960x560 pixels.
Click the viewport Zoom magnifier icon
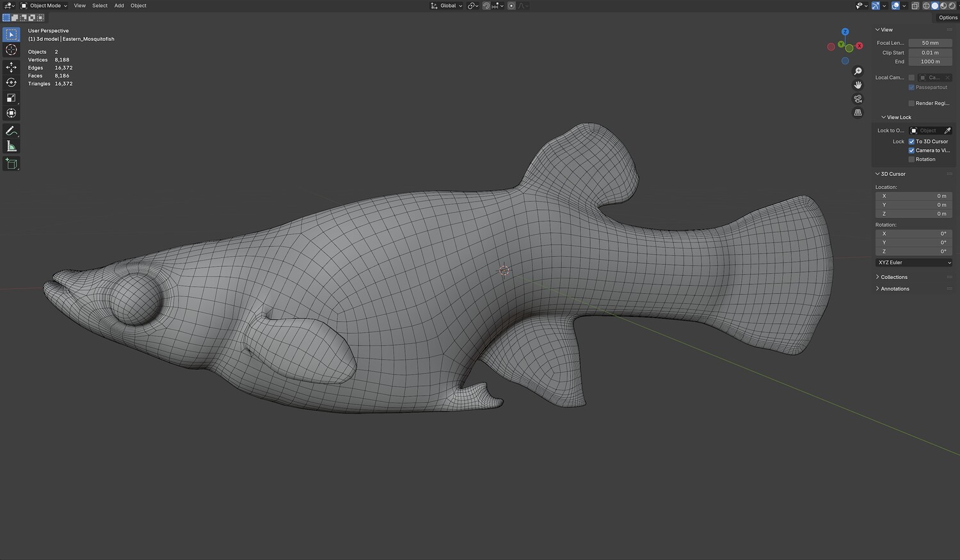coord(858,71)
